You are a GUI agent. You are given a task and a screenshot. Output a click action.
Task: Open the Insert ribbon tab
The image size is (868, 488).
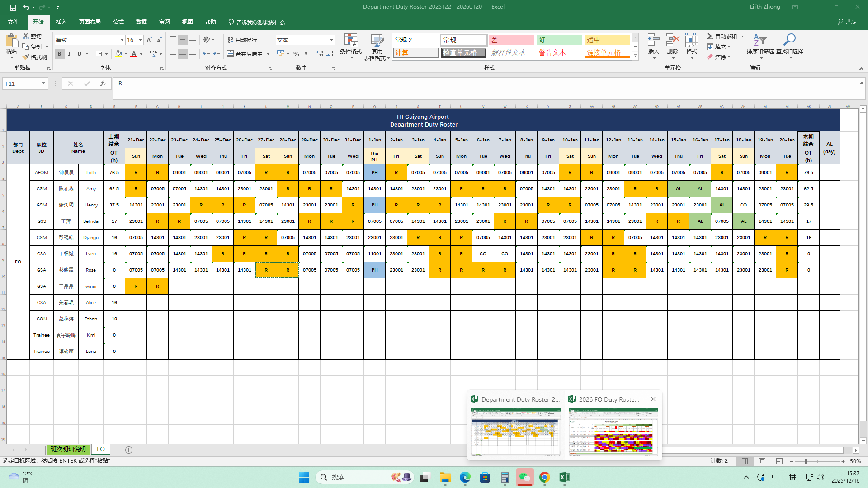[61, 22]
